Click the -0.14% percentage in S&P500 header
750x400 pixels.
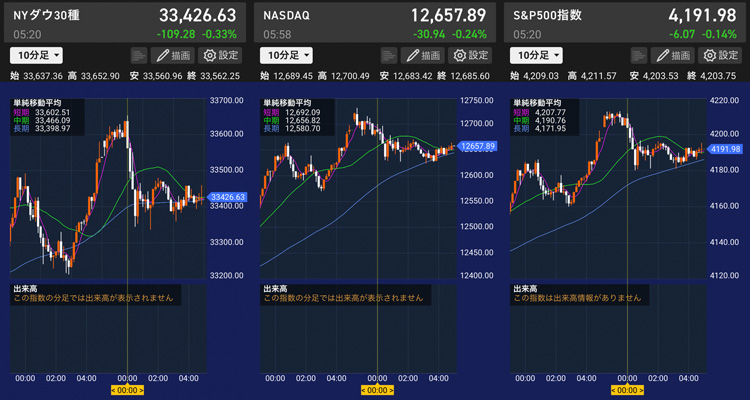pyautogui.click(x=719, y=34)
